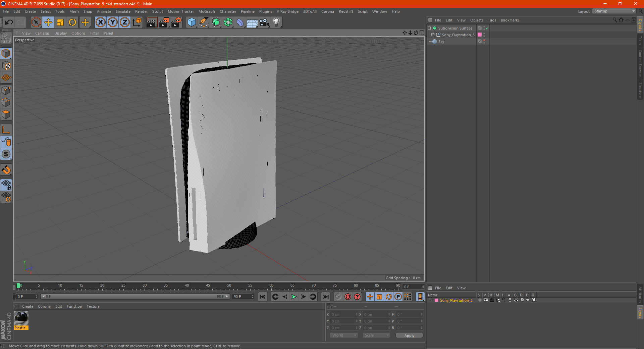The width and height of the screenshot is (644, 349).
Task: Go to end of animation
Action: [325, 297]
